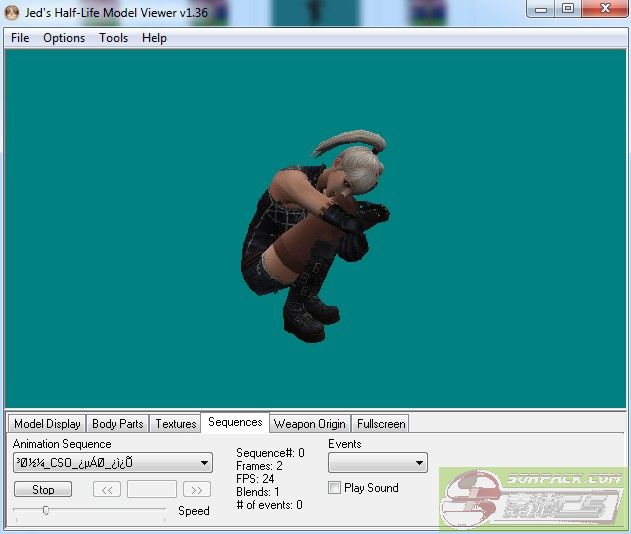Select the Weapon Origin tab
The height and width of the screenshot is (534, 631).
tap(309, 424)
